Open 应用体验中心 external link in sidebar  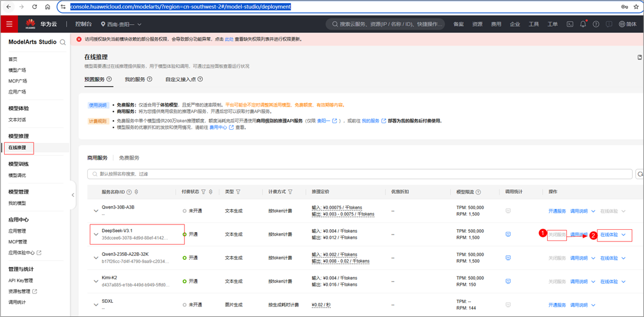(x=25, y=253)
